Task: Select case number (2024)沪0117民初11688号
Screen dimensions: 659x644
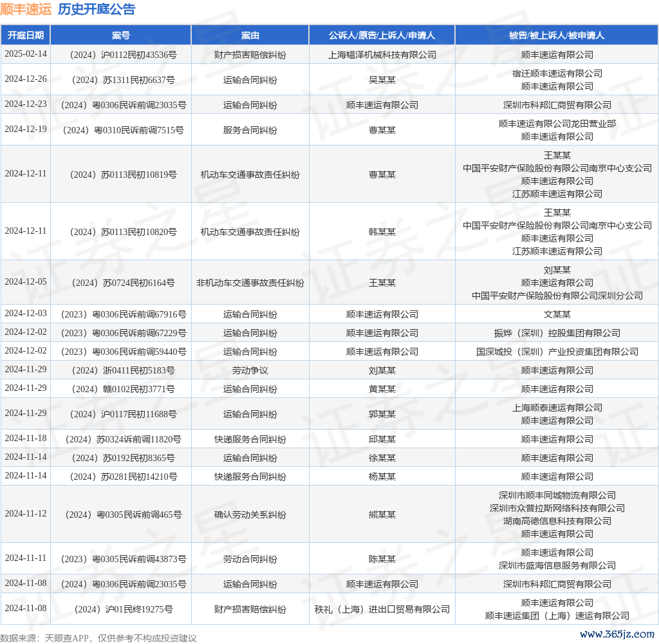Action: point(123,414)
